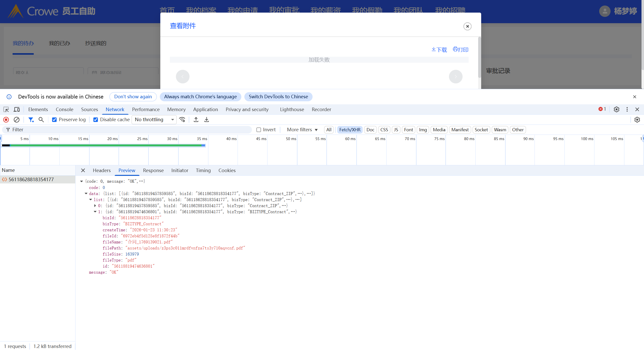Clear the network log
This screenshot has width=644, height=350.
tap(17, 120)
